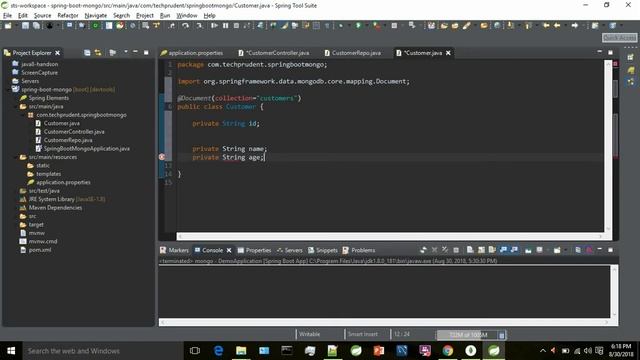This screenshot has height=360, width=640.
Task: Select application.properties in project tree
Action: (63, 182)
